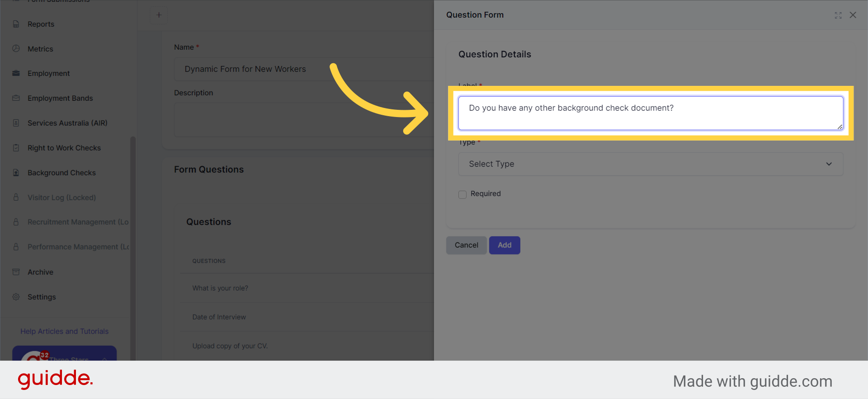868x399 pixels.
Task: Close the Question Form panel
Action: tap(853, 15)
